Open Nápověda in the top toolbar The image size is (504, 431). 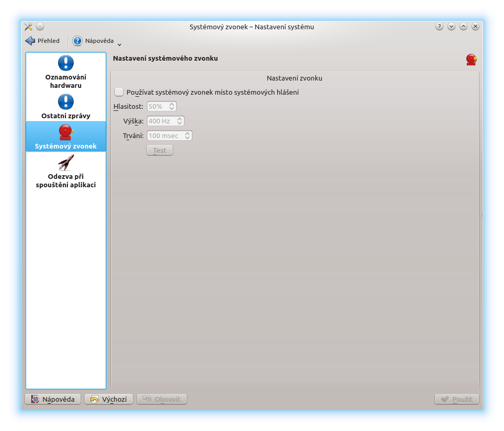click(x=93, y=41)
